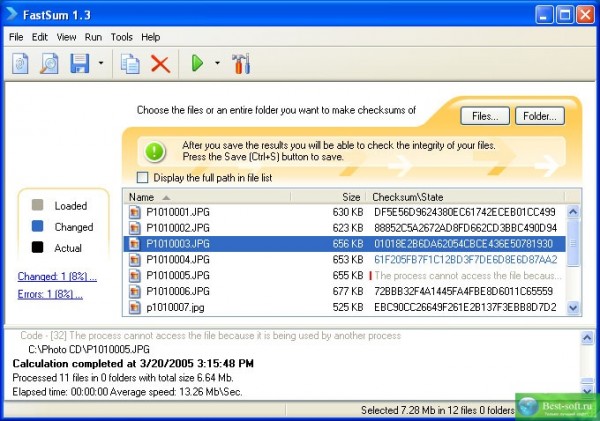
Task: Click the checksum starting with EBC90CC2
Action: 465,307
